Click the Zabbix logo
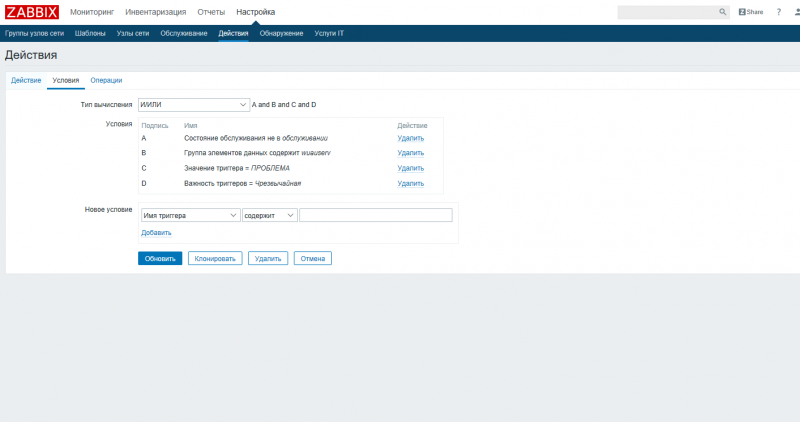Image resolution: width=800 pixels, height=422 pixels. point(32,12)
